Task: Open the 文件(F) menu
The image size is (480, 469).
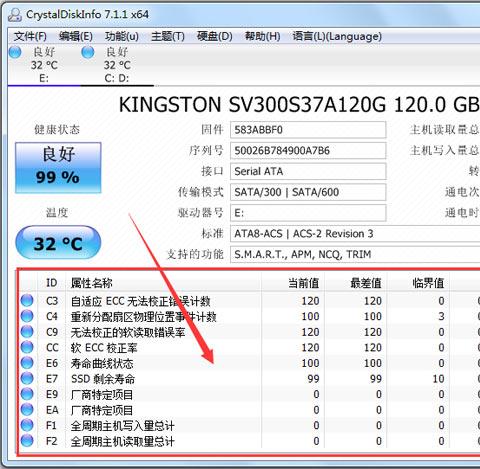Action: point(30,36)
